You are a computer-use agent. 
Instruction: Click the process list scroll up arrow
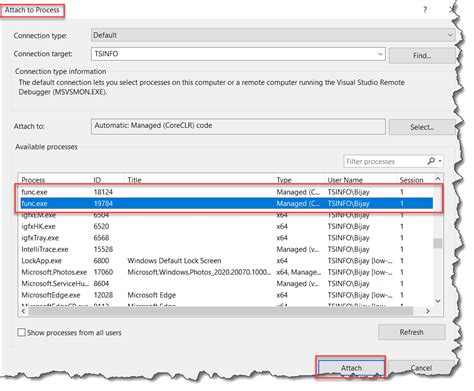pos(438,179)
